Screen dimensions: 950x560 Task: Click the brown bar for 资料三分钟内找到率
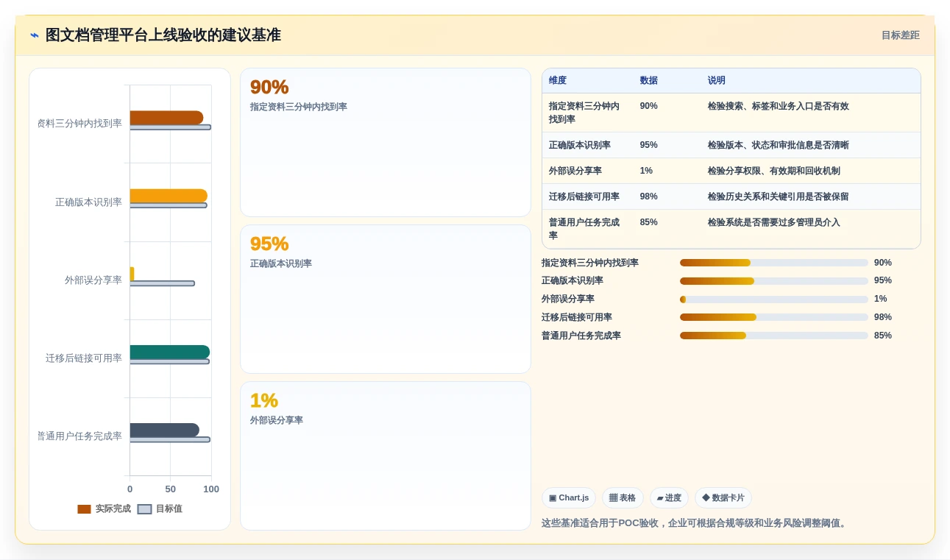click(166, 118)
